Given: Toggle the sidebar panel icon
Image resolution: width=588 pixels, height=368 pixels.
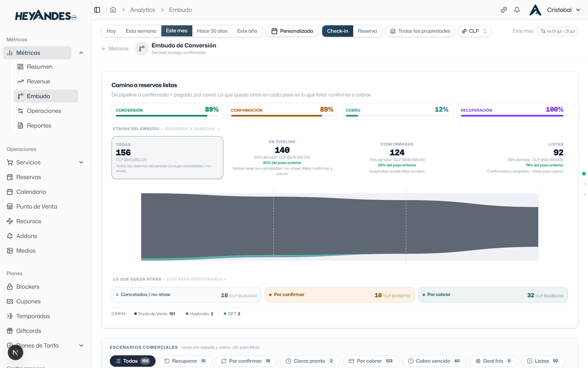Looking at the screenshot, I should coord(97,10).
